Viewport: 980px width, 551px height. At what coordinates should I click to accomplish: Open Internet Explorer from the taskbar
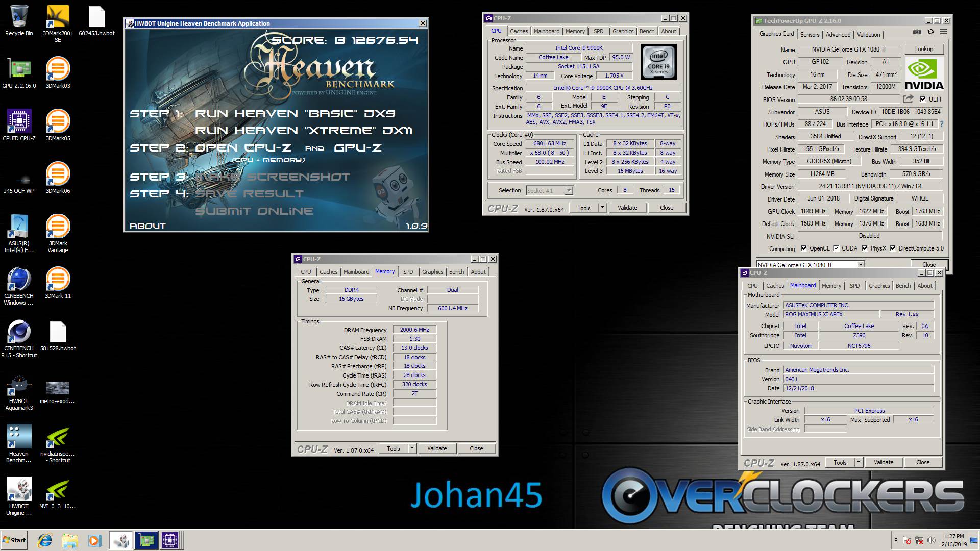click(45, 540)
